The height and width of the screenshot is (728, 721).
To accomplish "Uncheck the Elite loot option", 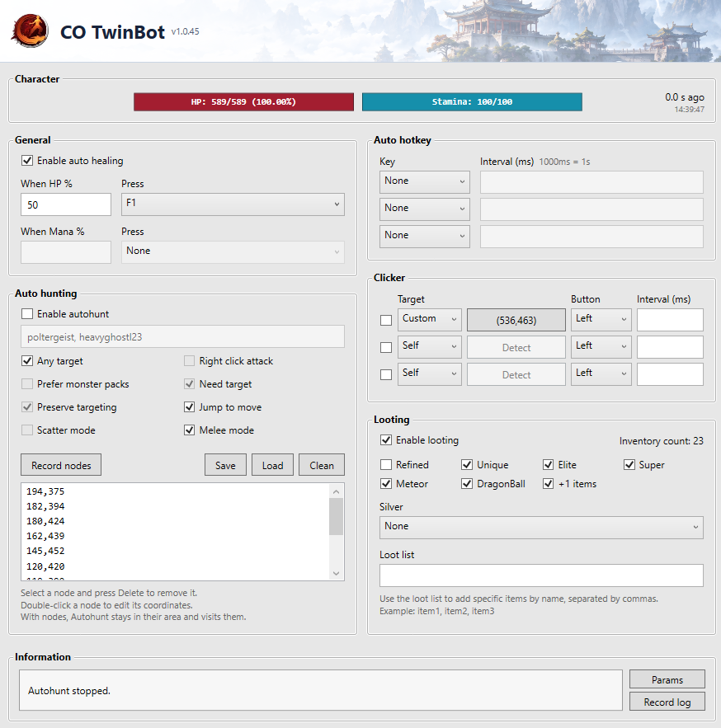I will pos(549,465).
